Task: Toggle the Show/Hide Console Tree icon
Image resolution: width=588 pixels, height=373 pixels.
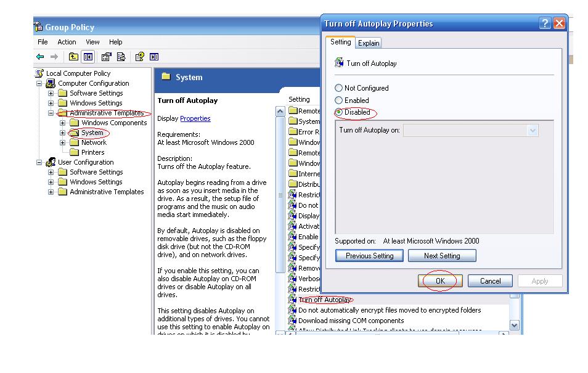Action: pos(88,57)
